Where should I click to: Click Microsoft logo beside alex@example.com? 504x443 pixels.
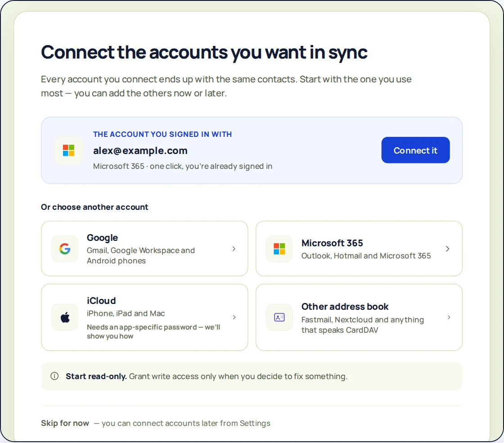[68, 150]
